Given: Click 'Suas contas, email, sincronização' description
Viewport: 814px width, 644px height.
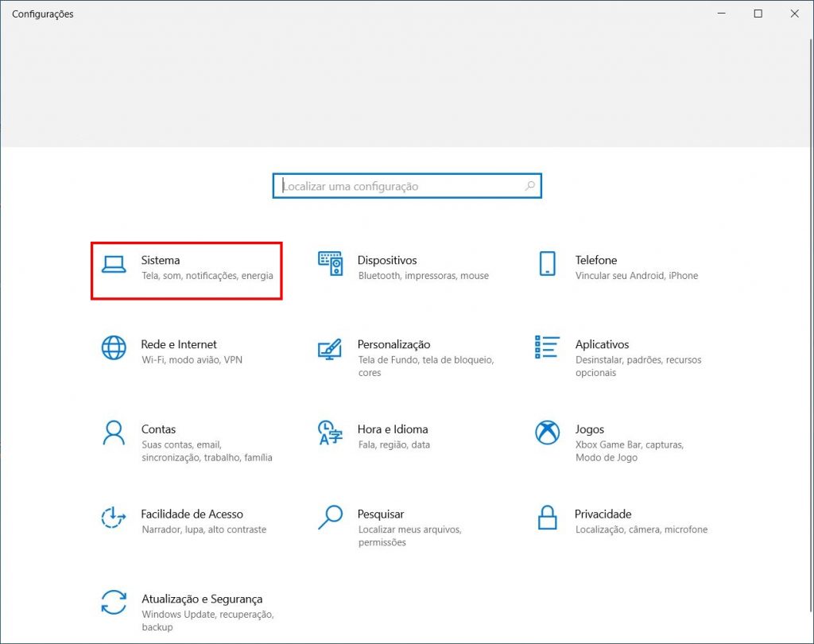Looking at the screenshot, I should tap(207, 452).
